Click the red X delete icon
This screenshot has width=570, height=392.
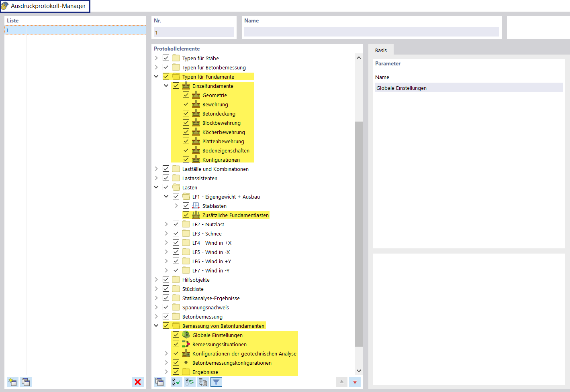click(138, 382)
